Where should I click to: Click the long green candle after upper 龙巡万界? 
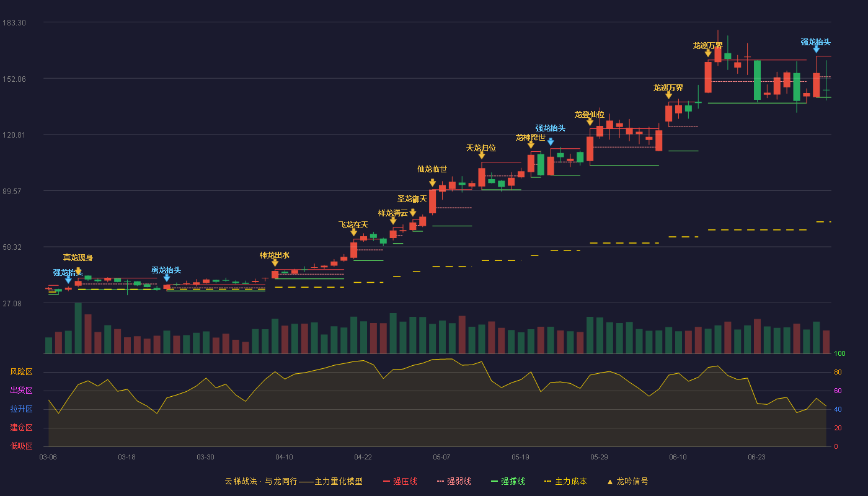(757, 79)
